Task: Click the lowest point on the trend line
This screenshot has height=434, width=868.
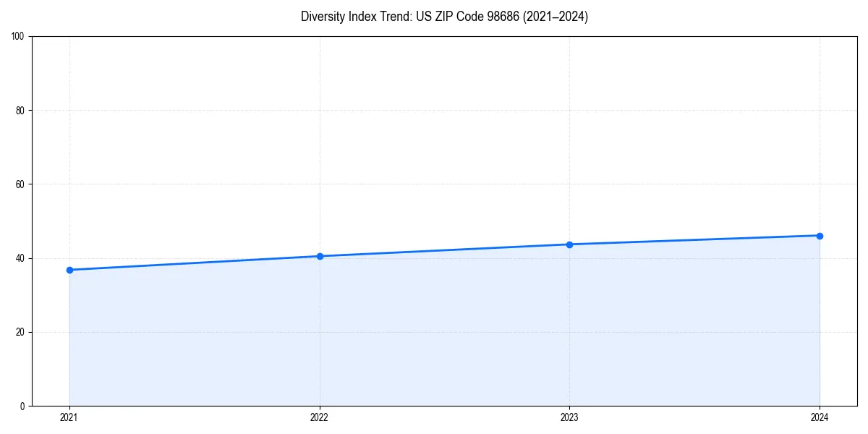Action: 69,269
